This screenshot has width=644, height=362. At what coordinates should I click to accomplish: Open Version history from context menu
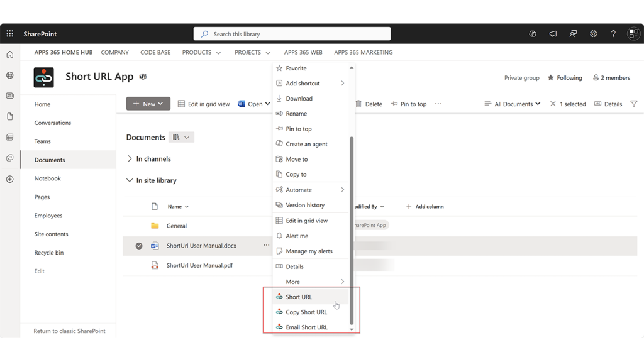(x=311, y=205)
